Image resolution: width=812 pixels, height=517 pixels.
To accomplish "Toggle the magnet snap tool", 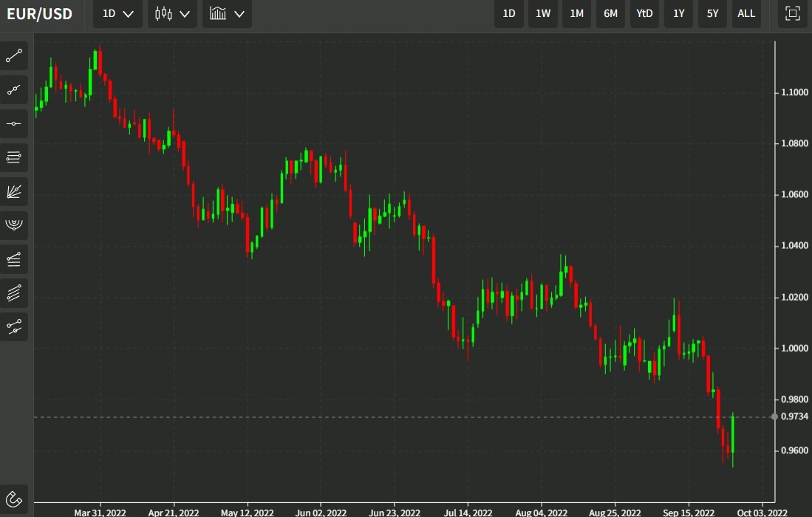I will tap(14, 499).
